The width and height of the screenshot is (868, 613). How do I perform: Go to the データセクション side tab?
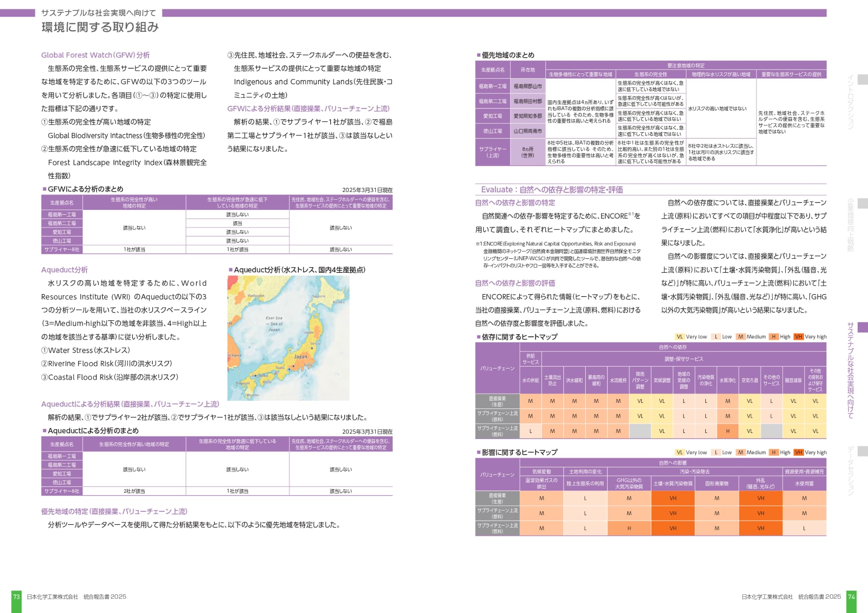[x=850, y=470]
